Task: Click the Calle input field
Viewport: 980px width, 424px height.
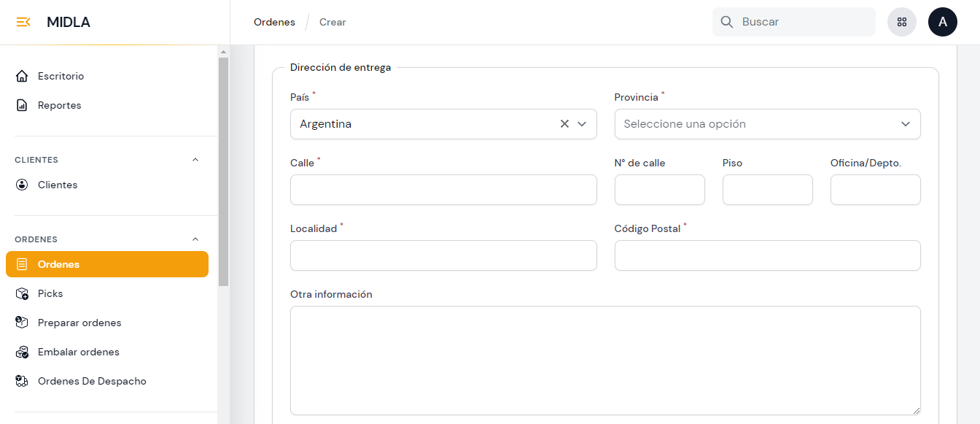Action: click(x=443, y=190)
